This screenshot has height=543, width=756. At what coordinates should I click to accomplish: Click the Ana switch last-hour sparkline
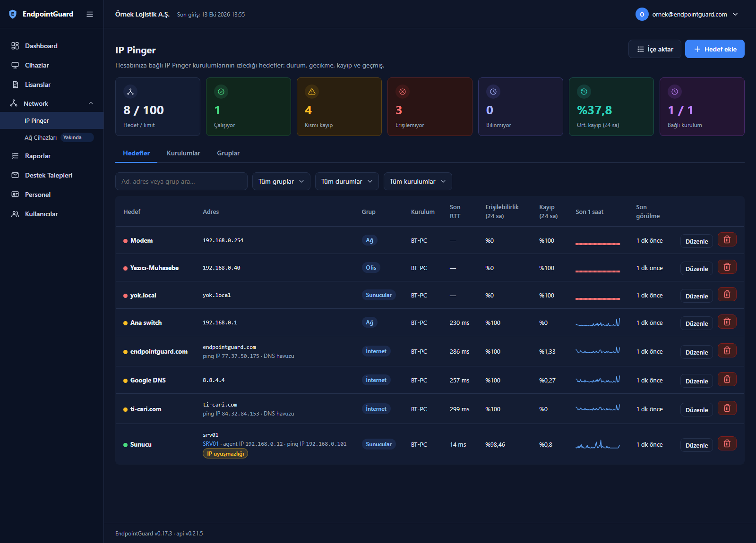pos(598,323)
